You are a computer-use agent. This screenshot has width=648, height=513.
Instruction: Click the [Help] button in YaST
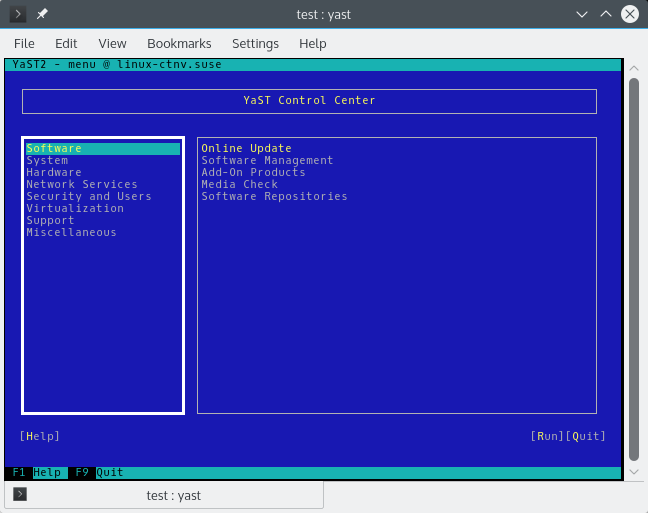(x=40, y=436)
